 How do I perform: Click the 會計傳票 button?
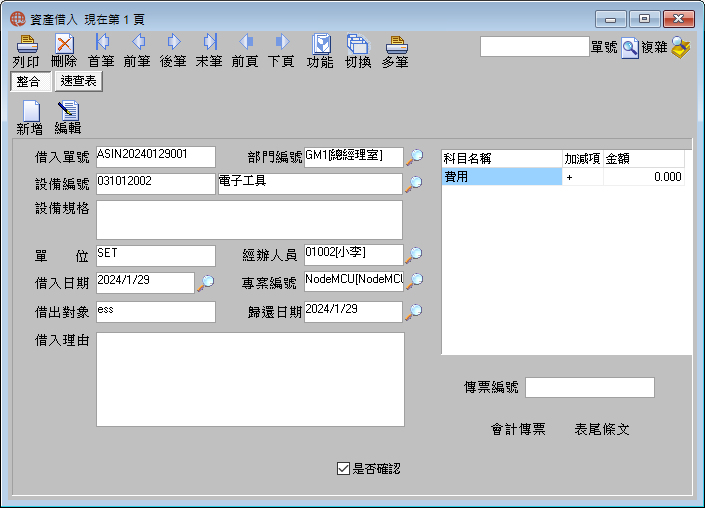pos(518,429)
